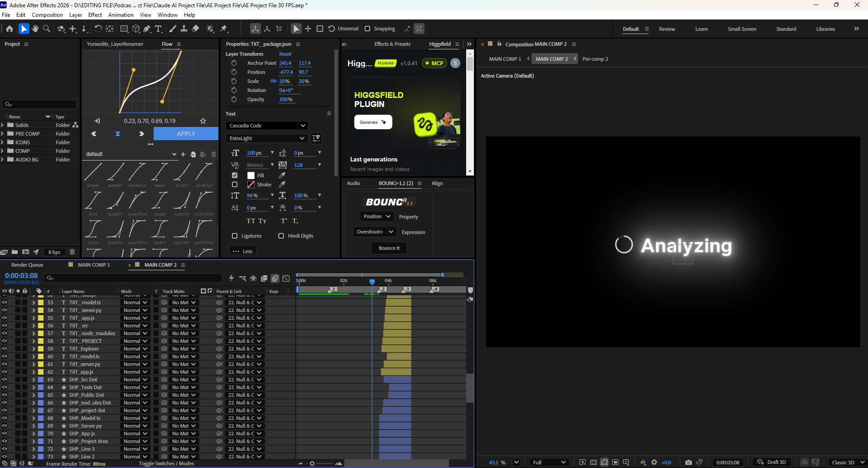Switch to the Render Queue tab
Image resolution: width=868 pixels, height=468 pixels.
pos(27,265)
